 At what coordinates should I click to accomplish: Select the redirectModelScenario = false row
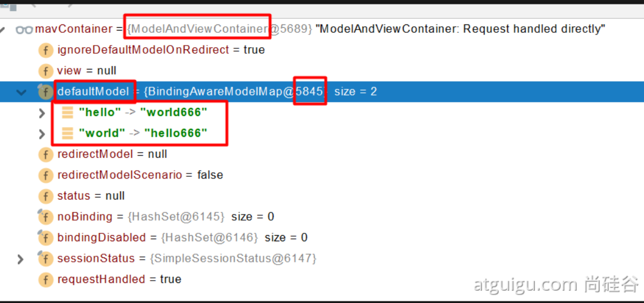(x=322, y=175)
